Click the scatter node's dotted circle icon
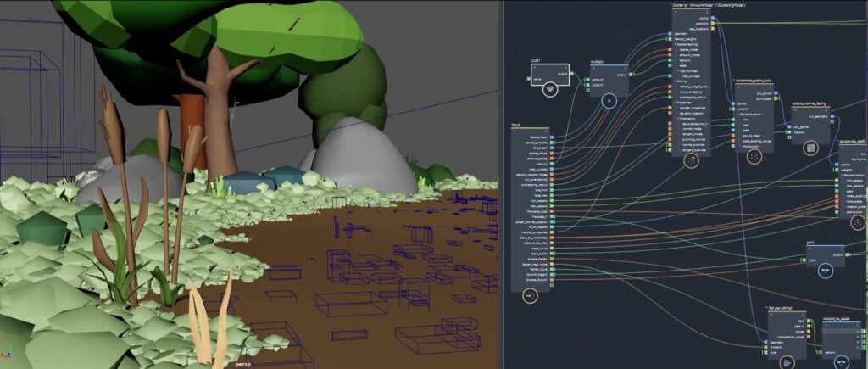Viewport: 868px width, 369px height. click(691, 159)
